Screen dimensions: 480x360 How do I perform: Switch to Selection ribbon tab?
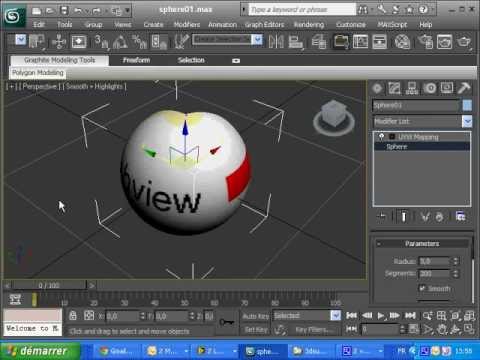(191, 60)
